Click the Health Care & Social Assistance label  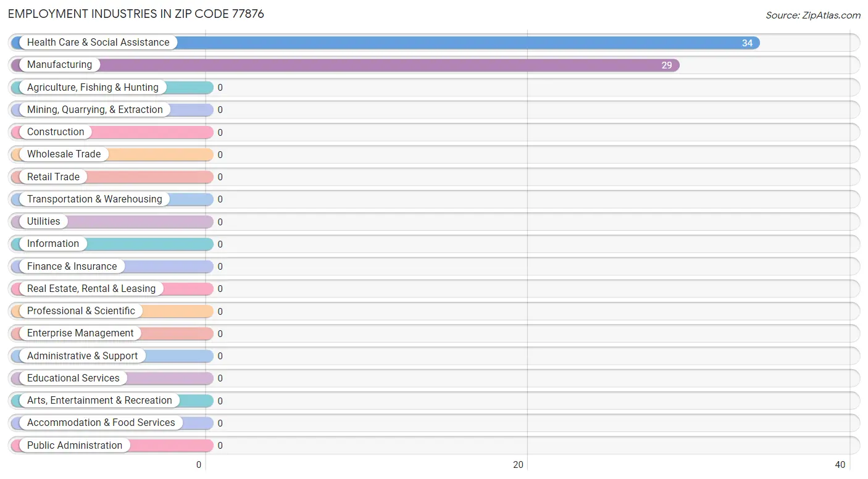98,43
